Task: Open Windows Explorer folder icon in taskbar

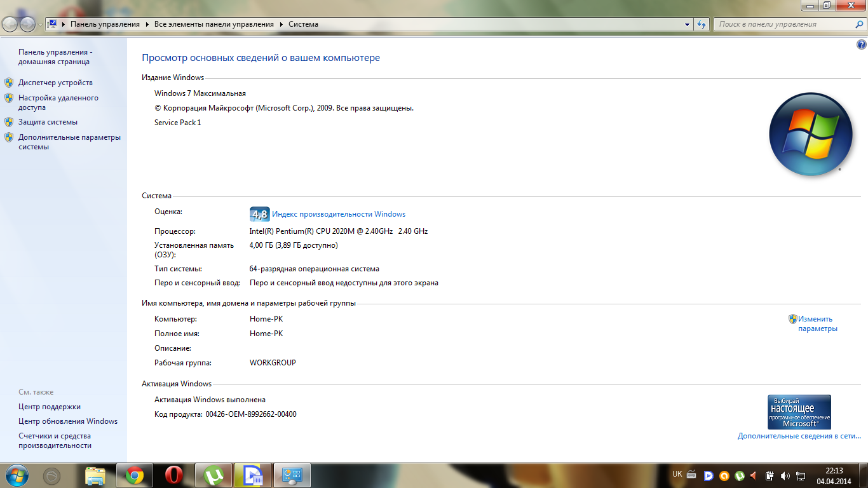Action: pos(95,475)
